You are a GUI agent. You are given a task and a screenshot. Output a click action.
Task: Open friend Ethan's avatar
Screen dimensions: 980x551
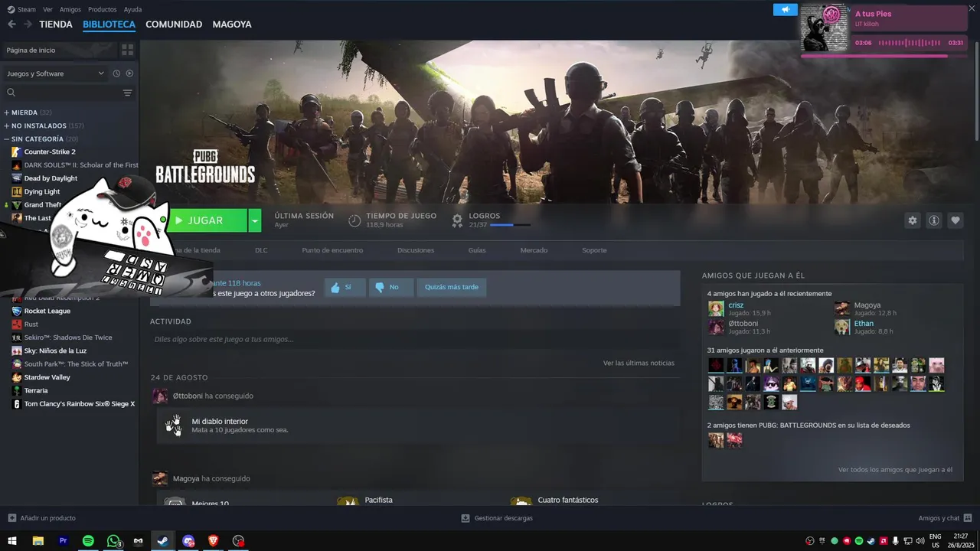click(x=842, y=327)
